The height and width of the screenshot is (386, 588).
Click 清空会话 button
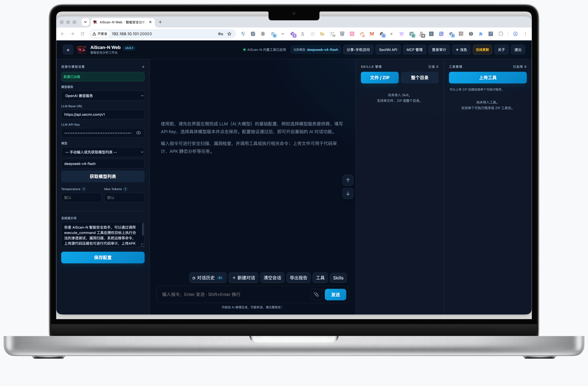tap(272, 278)
